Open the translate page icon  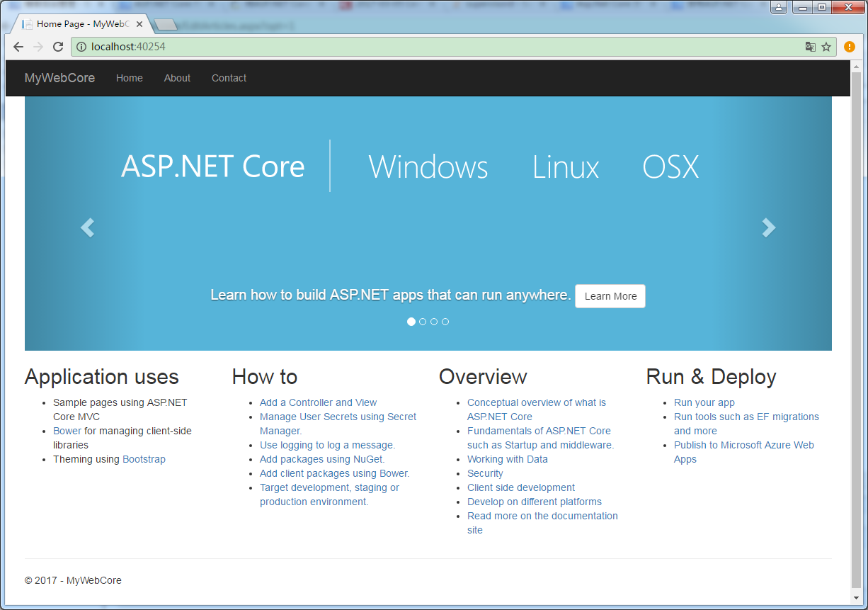pos(811,47)
